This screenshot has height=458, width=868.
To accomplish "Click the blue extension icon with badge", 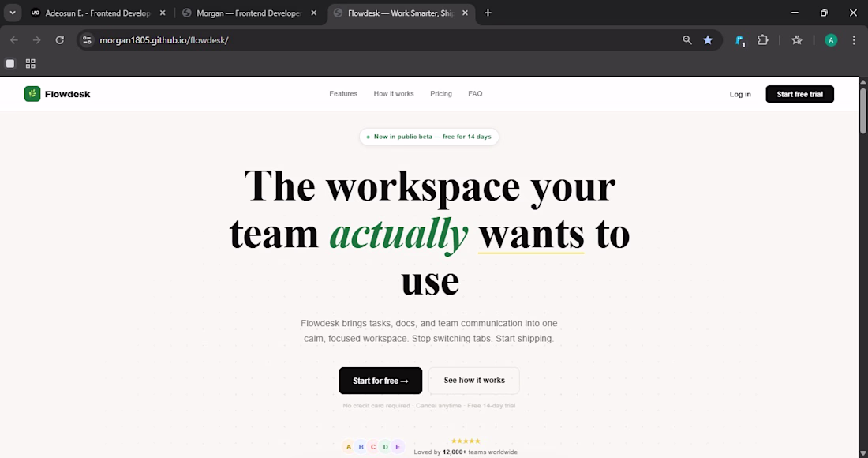I will (x=739, y=39).
